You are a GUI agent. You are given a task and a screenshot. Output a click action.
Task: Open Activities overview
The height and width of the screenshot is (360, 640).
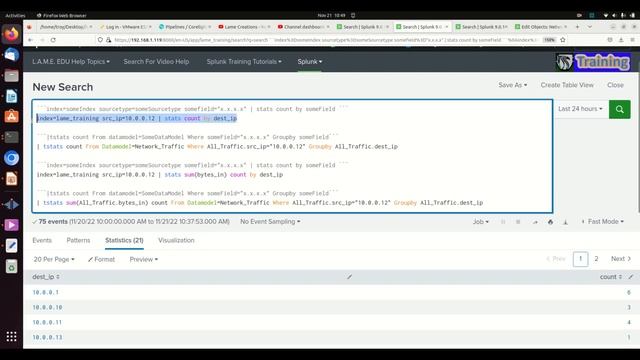[15, 16]
